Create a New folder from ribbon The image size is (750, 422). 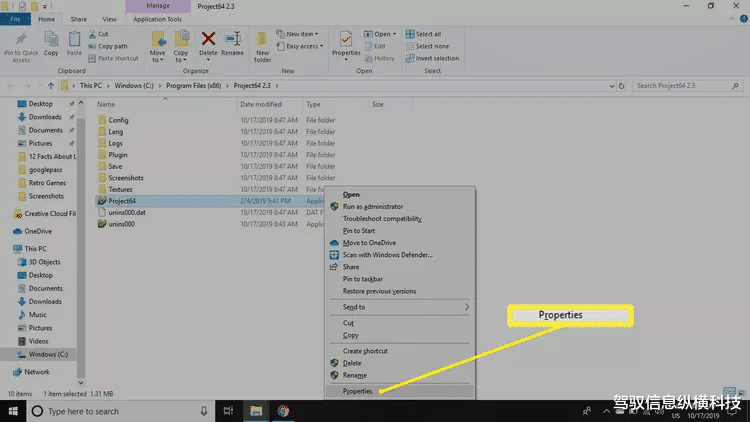click(262, 47)
